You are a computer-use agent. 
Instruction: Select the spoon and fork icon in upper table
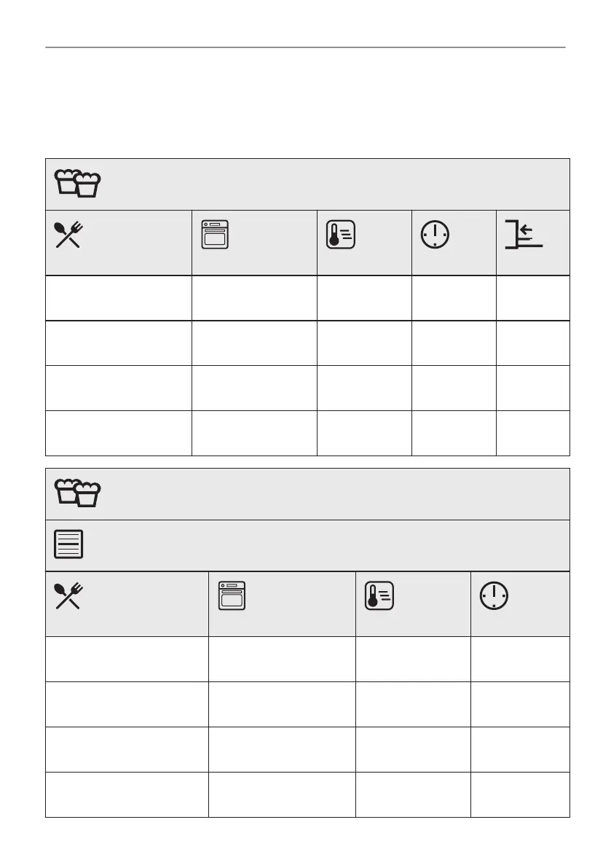[x=68, y=235]
